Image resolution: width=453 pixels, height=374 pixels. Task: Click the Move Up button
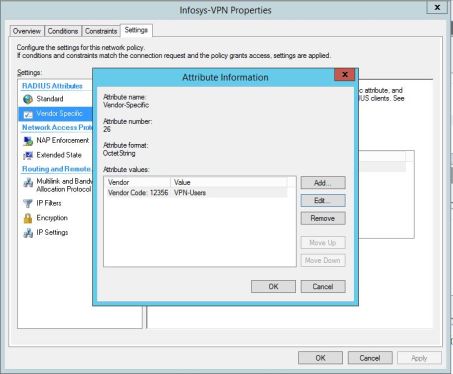(323, 243)
